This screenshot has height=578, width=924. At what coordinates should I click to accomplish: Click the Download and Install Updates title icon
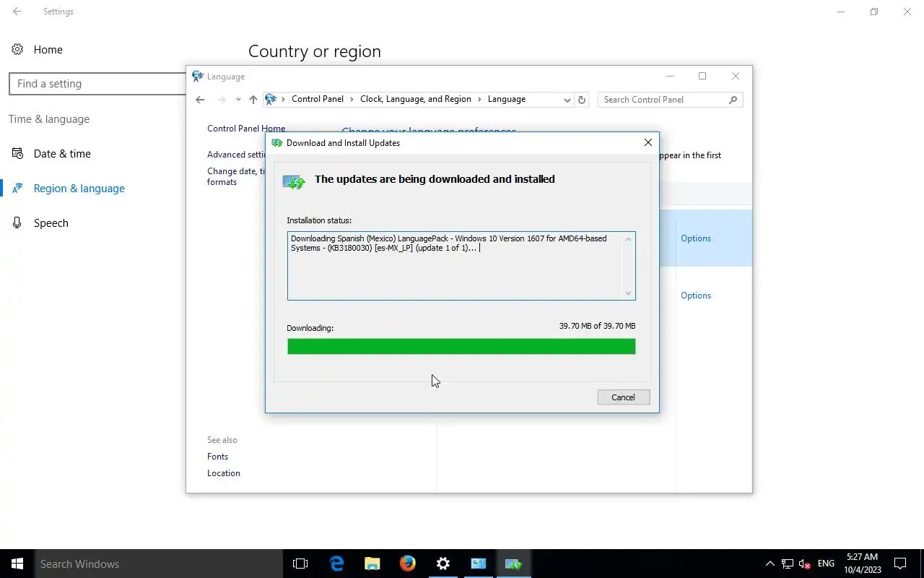click(x=276, y=143)
